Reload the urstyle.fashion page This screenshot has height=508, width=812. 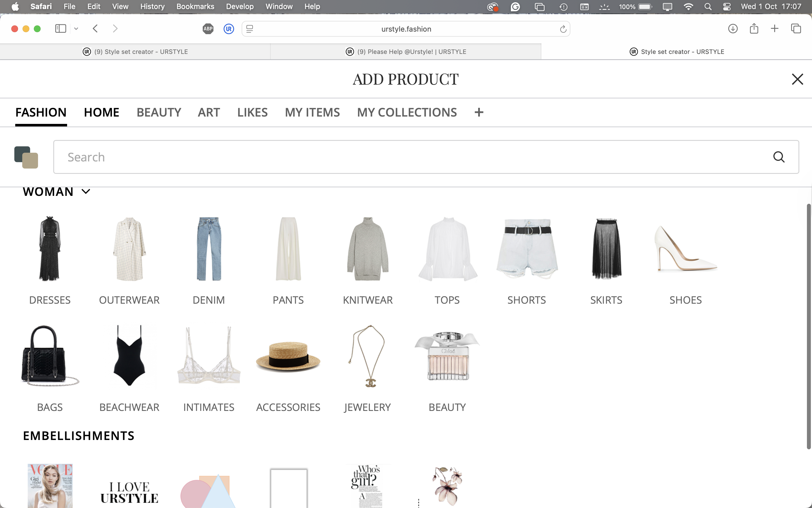[563, 29]
